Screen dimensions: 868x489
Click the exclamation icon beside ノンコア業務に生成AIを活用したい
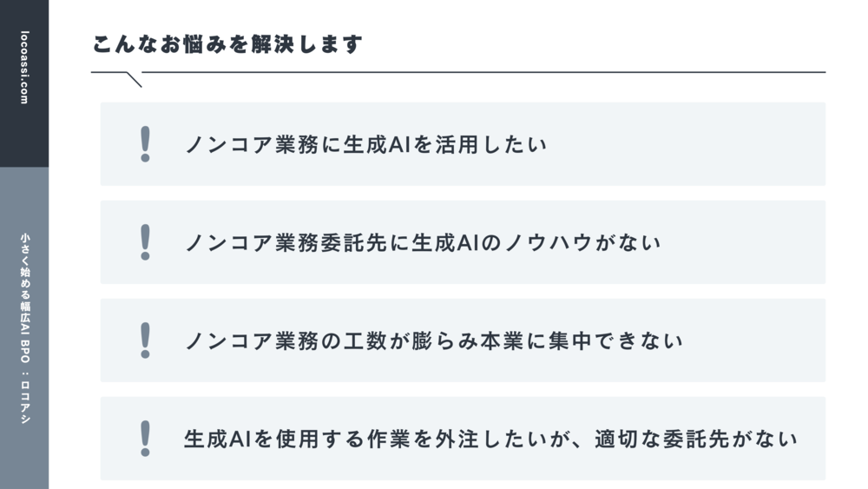[x=145, y=144]
